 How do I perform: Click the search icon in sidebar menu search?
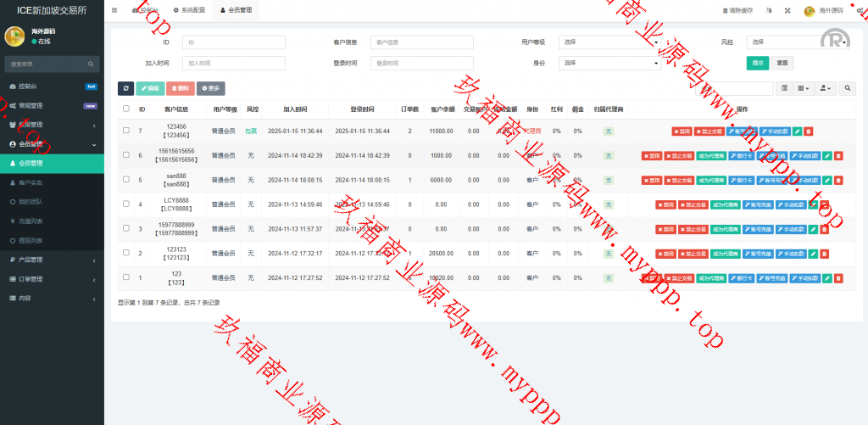(91, 64)
